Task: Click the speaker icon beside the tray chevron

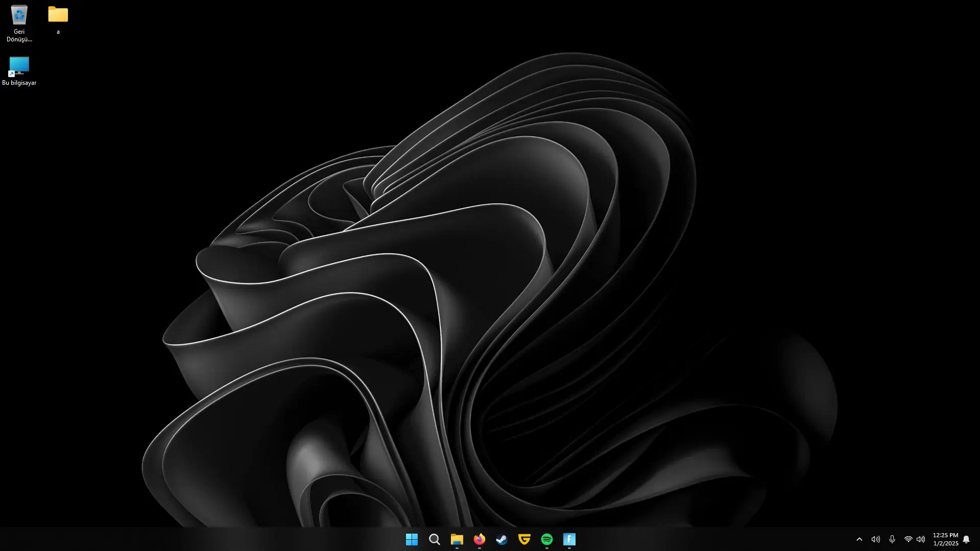Action: click(875, 539)
